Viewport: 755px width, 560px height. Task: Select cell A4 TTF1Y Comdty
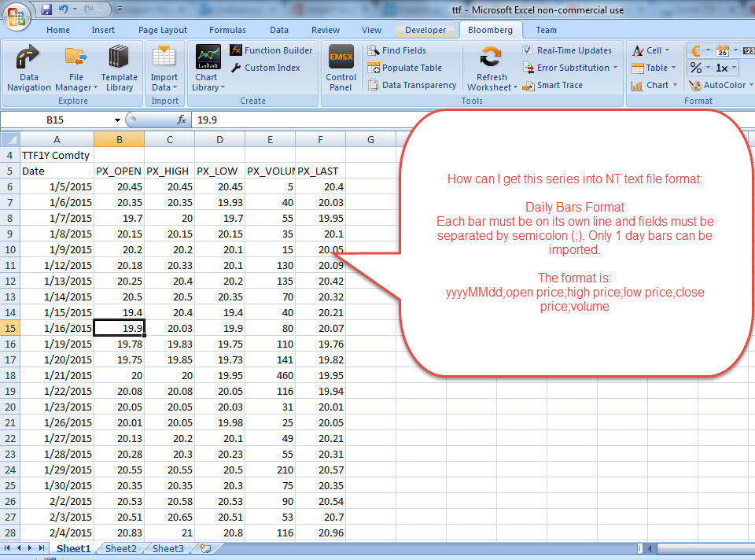point(57,155)
